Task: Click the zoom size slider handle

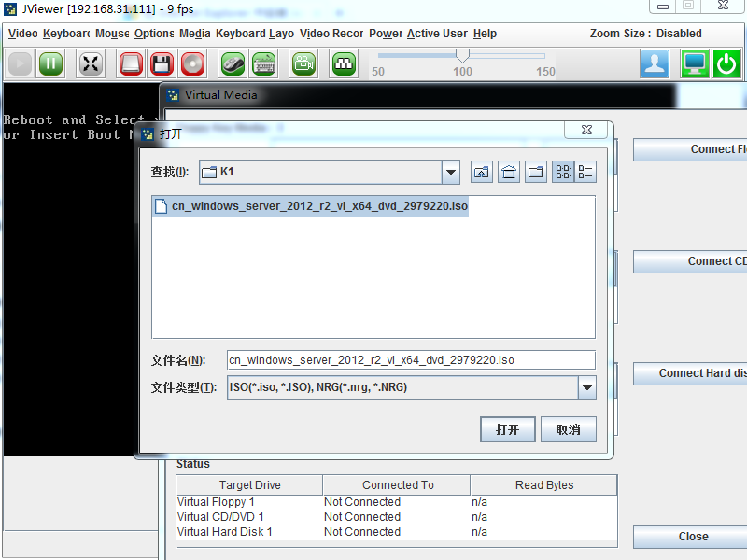Action: pyautogui.click(x=462, y=56)
